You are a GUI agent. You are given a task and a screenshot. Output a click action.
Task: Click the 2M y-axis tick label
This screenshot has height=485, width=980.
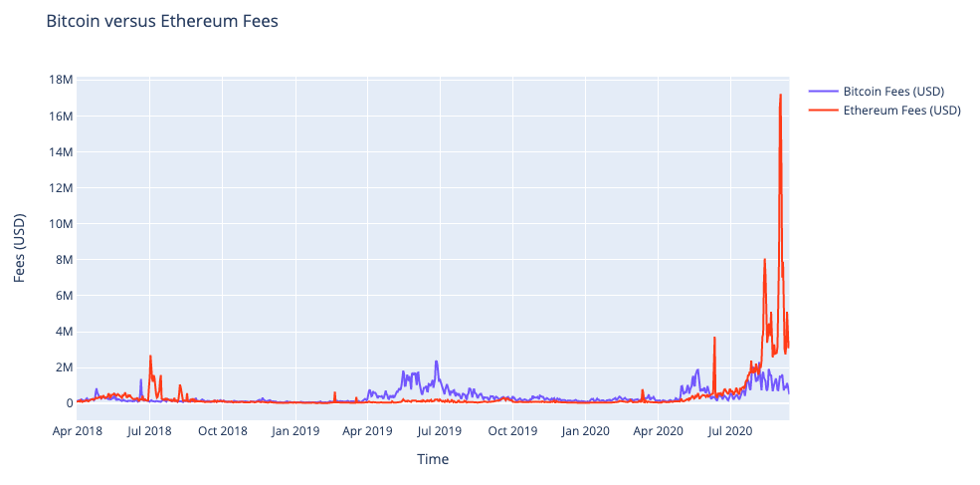63,367
